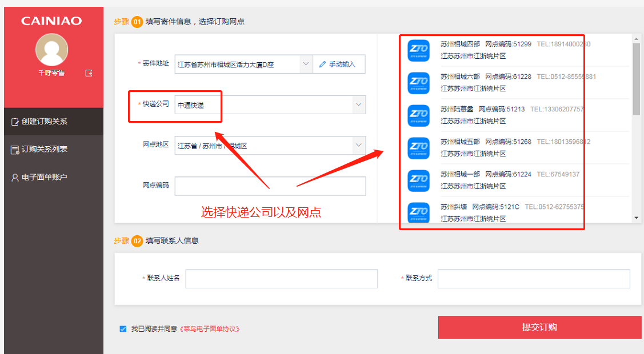
Task: Click the ZTO logo for 苏州相城五部
Action: [418, 148]
